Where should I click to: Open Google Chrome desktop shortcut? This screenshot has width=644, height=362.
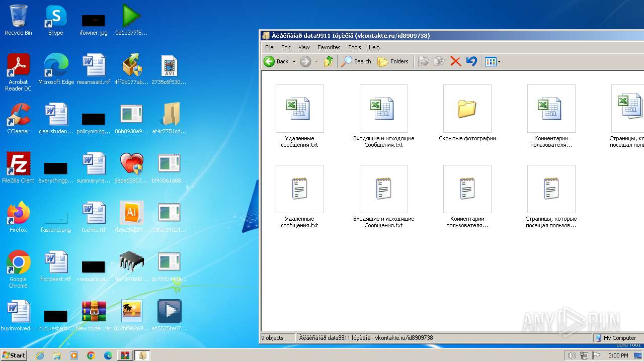(18, 269)
